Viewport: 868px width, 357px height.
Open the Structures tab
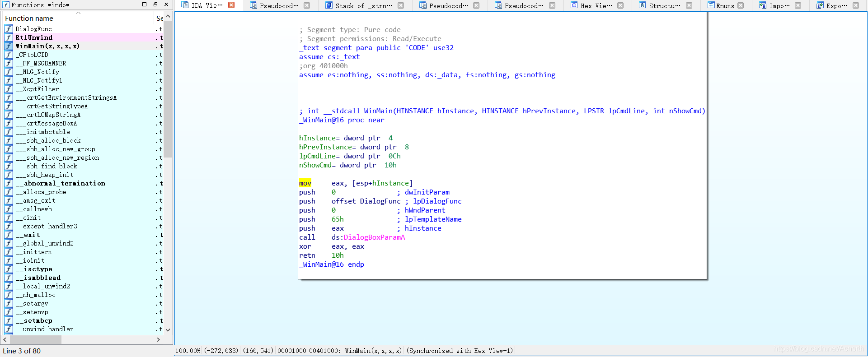click(x=665, y=5)
